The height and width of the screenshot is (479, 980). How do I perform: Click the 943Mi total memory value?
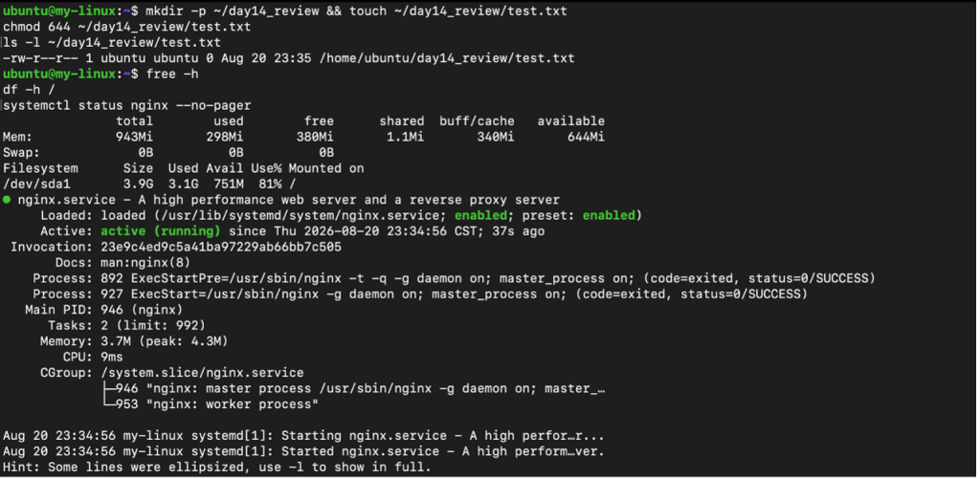pos(134,137)
